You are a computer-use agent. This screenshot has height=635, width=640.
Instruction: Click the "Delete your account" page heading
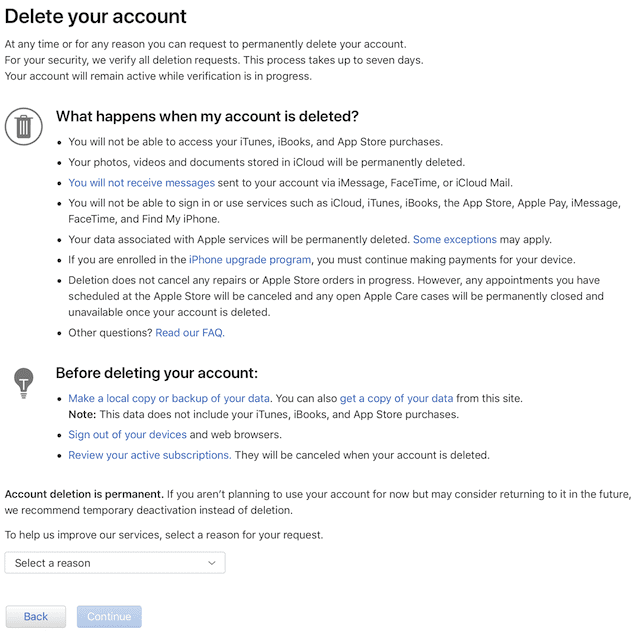click(96, 17)
